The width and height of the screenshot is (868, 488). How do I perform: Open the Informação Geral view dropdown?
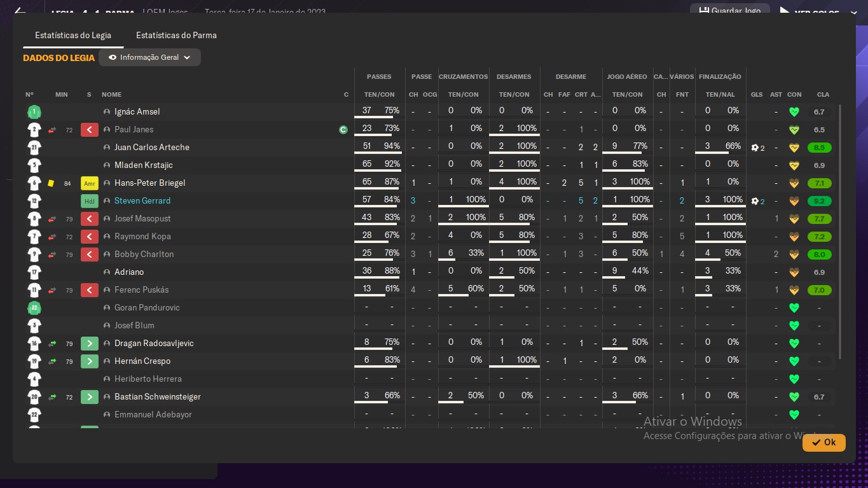149,57
